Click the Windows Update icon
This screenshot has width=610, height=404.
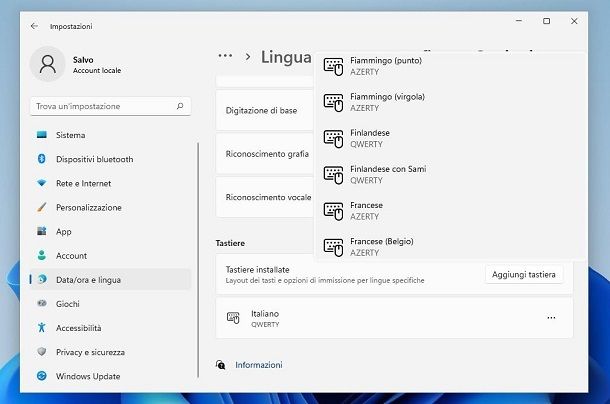pyautogui.click(x=42, y=376)
